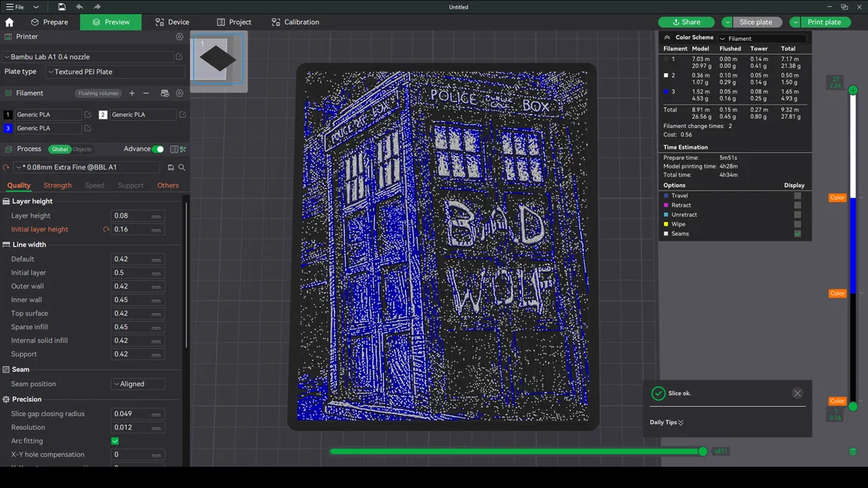Viewport: 868px width, 488px height.
Task: Edit the printer preset
Action: pyautogui.click(x=180, y=57)
